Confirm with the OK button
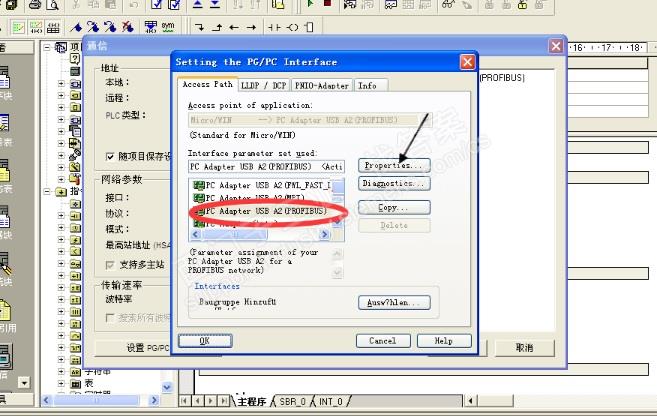657x416 pixels. click(x=205, y=341)
